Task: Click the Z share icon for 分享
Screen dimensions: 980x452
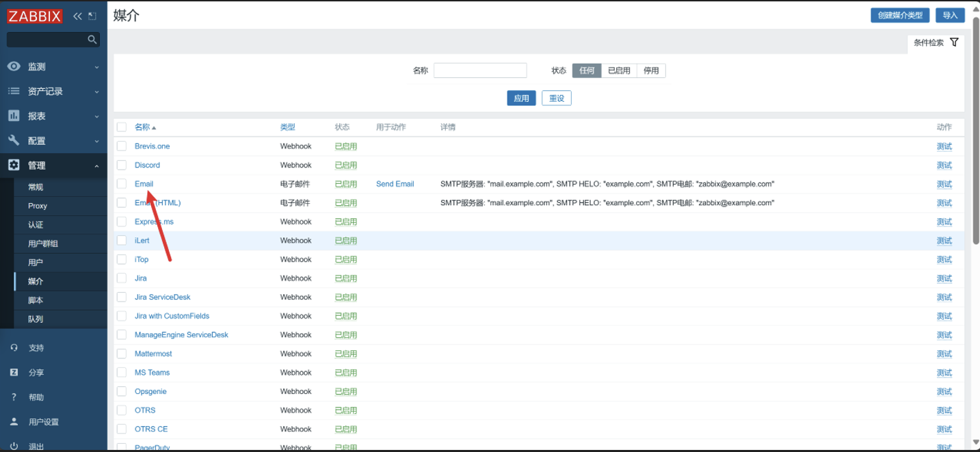Action: 14,373
